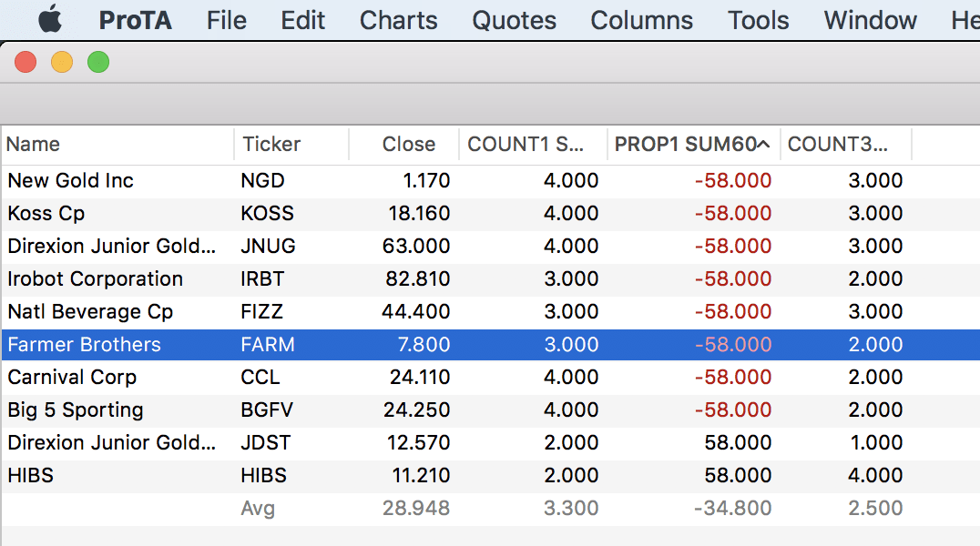Click the yellow minimize window button
This screenshot has width=980, height=546.
point(62,62)
